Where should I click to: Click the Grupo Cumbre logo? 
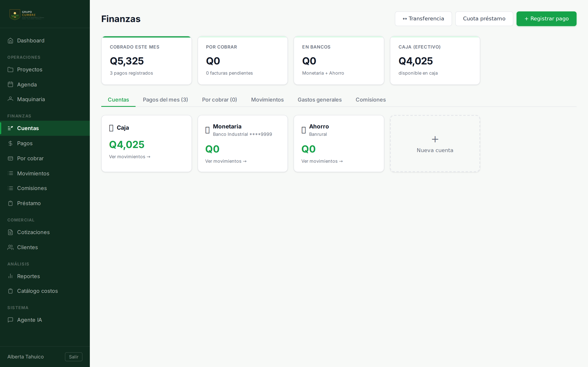pos(27,14)
